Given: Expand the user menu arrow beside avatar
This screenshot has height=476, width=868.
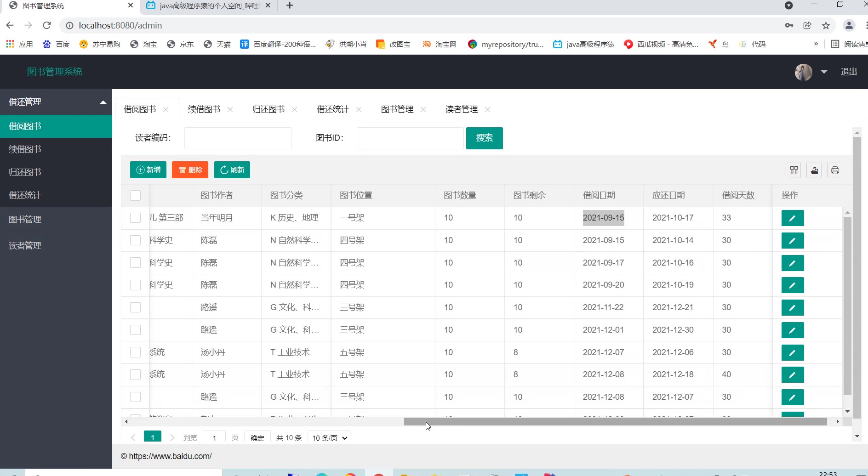Looking at the screenshot, I should [824, 72].
